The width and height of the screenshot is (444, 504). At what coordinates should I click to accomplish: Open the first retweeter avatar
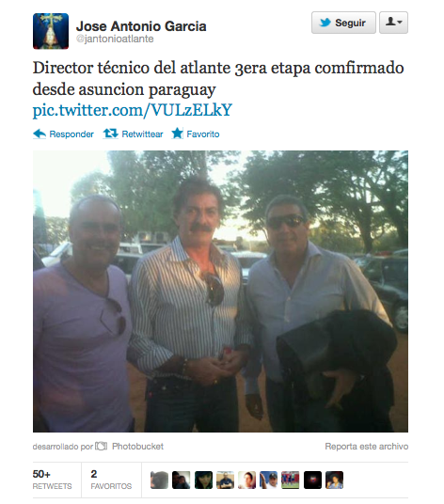tap(159, 480)
